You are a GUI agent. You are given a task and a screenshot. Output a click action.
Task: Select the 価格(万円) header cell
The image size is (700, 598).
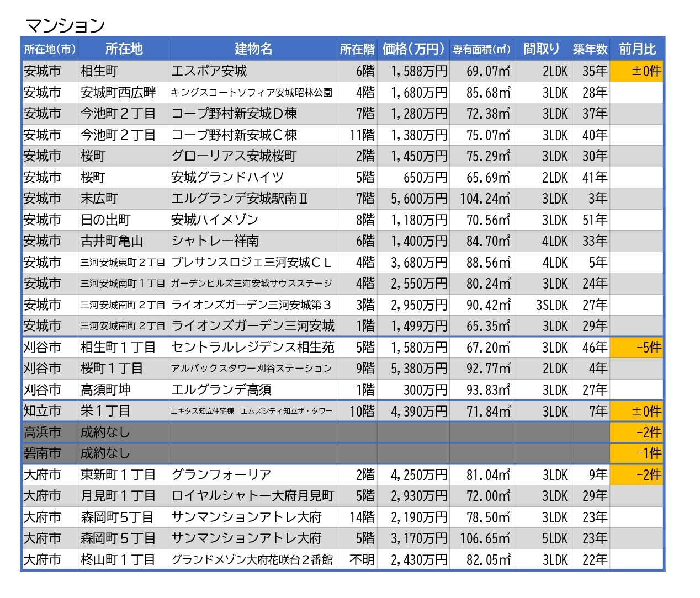tap(413, 49)
